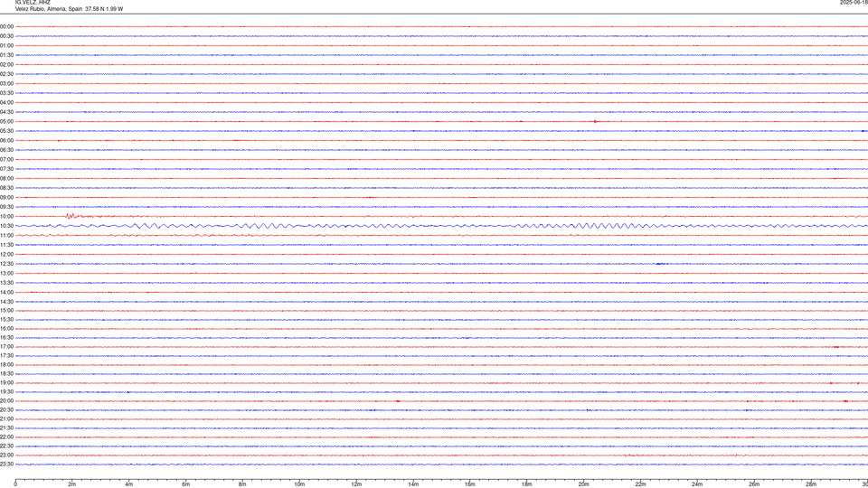Click the '04:30' time label
Viewport: 868px width, 488px height.
pos(6,112)
